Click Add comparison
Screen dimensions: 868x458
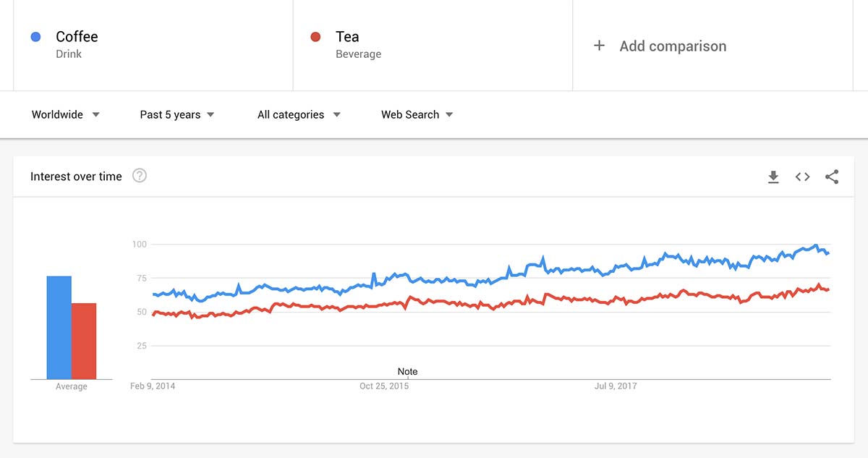pos(673,46)
